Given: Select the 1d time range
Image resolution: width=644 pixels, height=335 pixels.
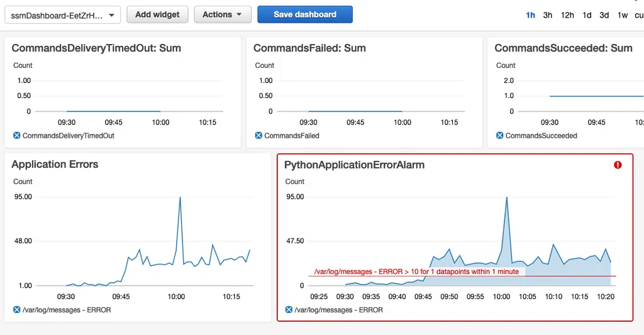Looking at the screenshot, I should pos(587,15).
